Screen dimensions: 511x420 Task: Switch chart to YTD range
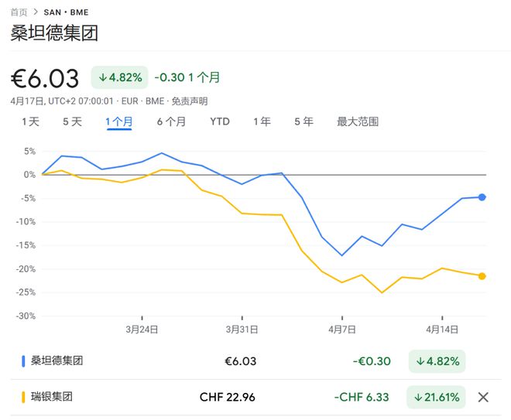[220, 121]
